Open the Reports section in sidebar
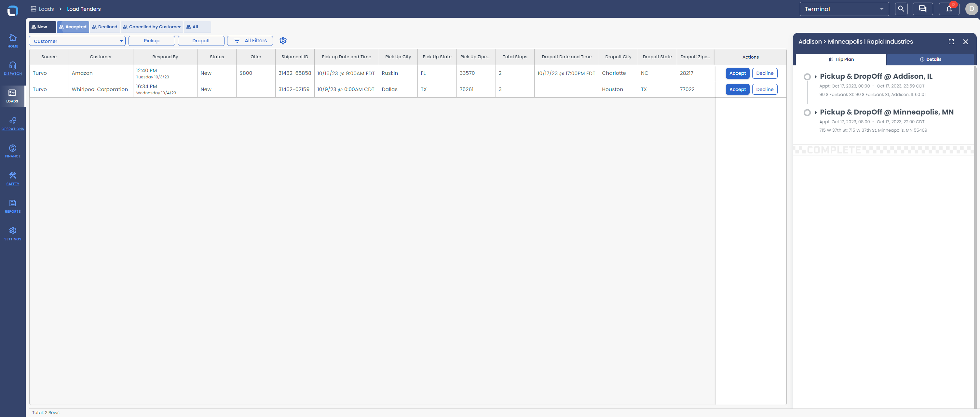This screenshot has height=417, width=980. [13, 207]
